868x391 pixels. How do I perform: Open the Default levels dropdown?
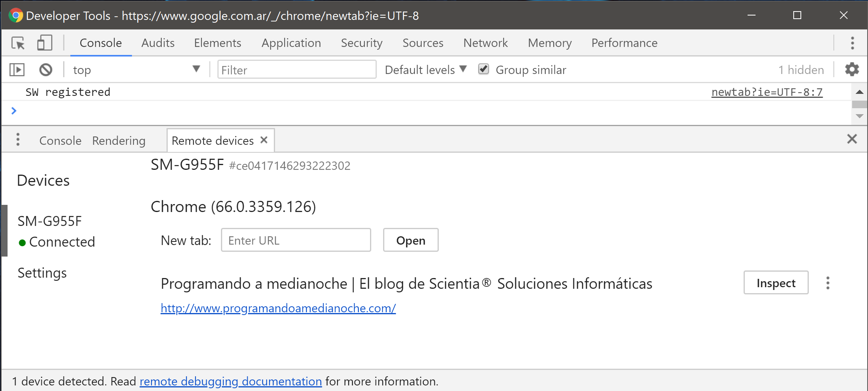click(425, 70)
